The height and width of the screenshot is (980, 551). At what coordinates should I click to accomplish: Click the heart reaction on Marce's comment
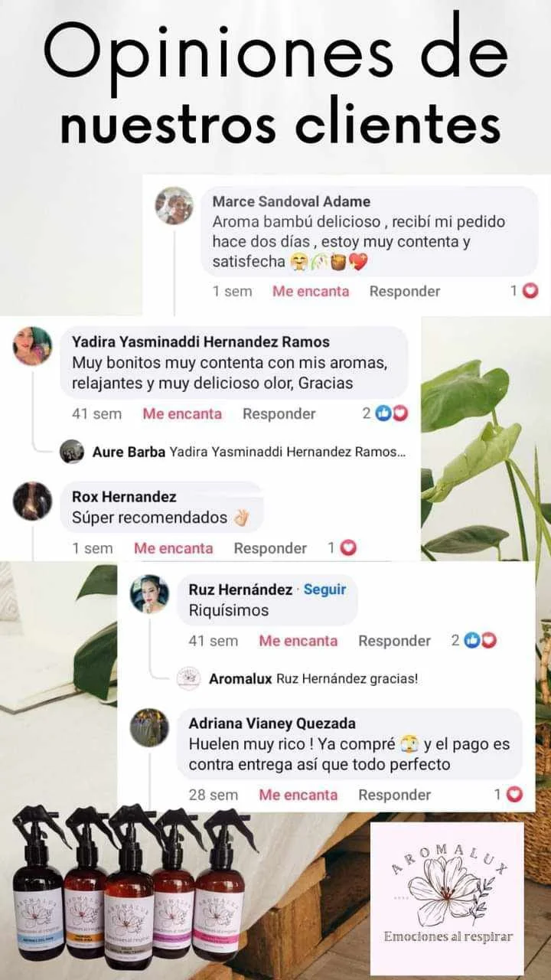(x=530, y=291)
